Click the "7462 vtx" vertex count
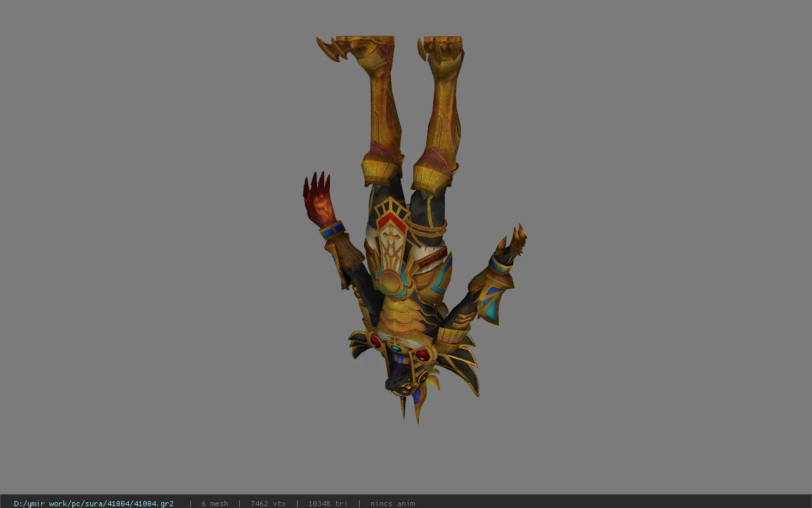Viewport: 812px width, 508px height. click(x=268, y=504)
